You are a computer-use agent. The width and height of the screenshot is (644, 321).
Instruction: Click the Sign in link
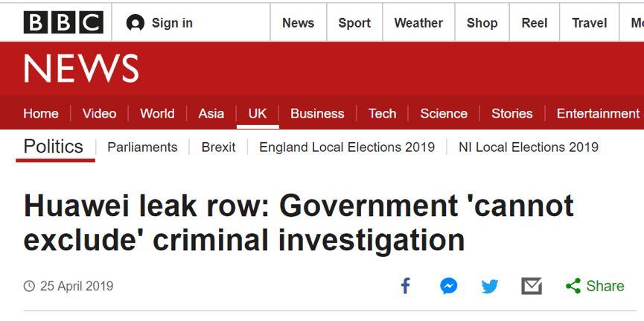point(172,23)
